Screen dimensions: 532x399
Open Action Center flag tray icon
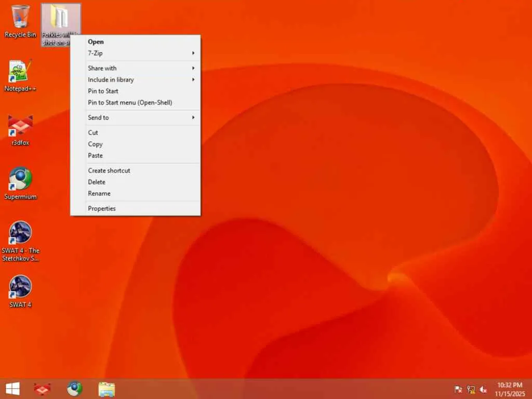pyautogui.click(x=458, y=390)
